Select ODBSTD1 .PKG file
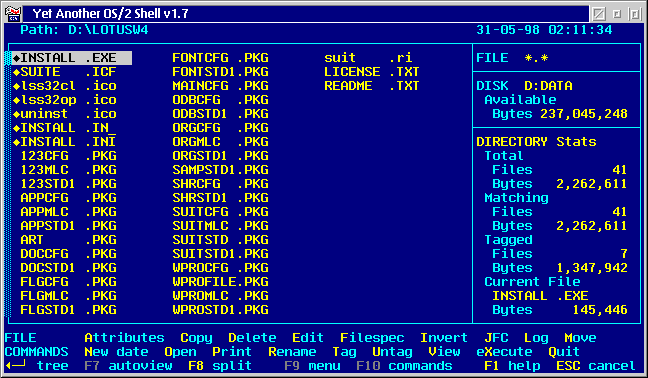Screen dimensions: 648x378 coord(220,114)
